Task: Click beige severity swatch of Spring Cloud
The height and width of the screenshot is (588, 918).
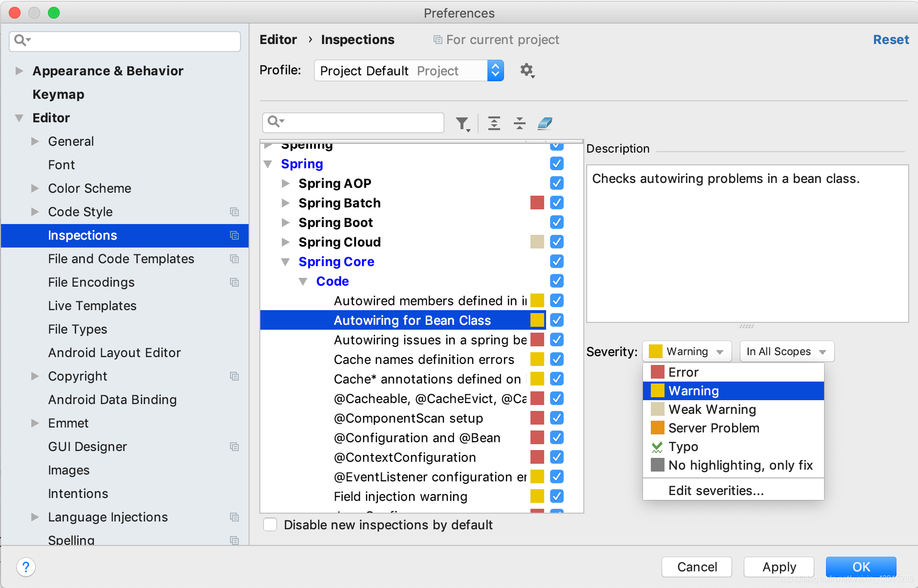Action: pyautogui.click(x=537, y=242)
